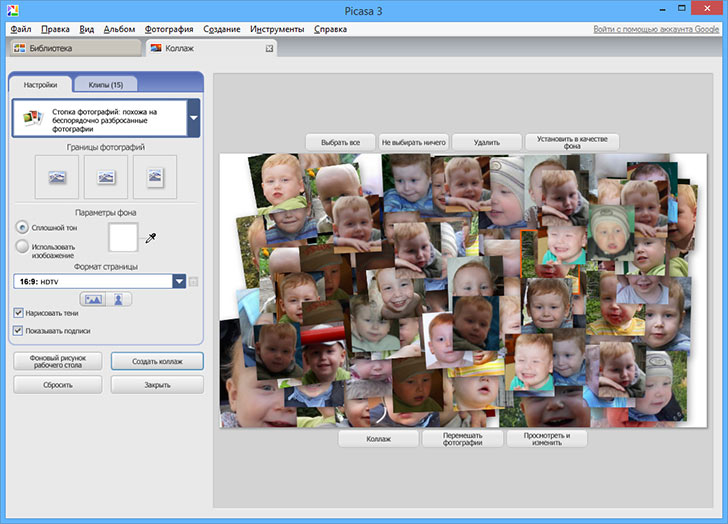
Task: Click Фоновый рисунок рабочего стола button
Action: [x=58, y=361]
